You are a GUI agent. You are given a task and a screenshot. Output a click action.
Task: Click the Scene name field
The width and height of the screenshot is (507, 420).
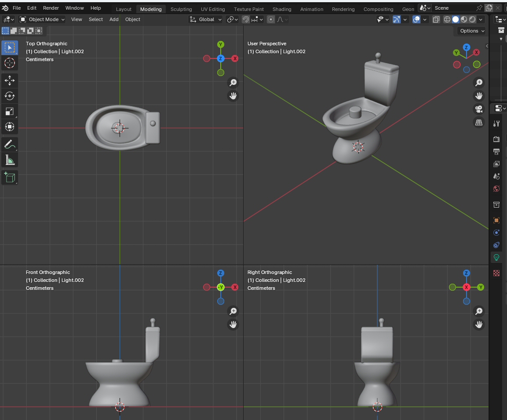[x=453, y=8]
